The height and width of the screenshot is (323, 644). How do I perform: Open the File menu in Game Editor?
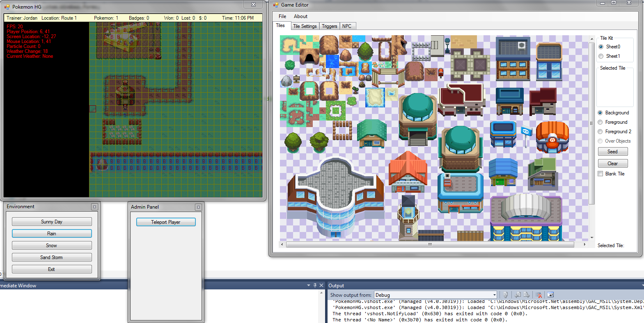point(282,16)
